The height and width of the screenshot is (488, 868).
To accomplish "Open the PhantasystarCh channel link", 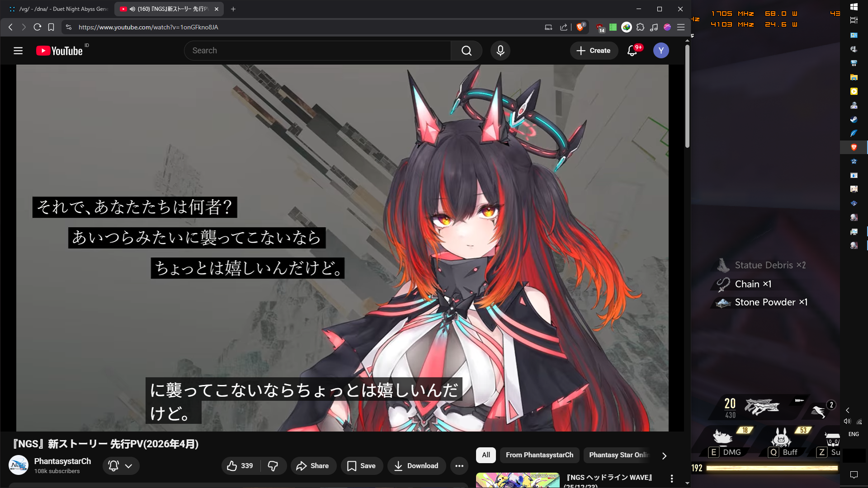I will pyautogui.click(x=62, y=461).
